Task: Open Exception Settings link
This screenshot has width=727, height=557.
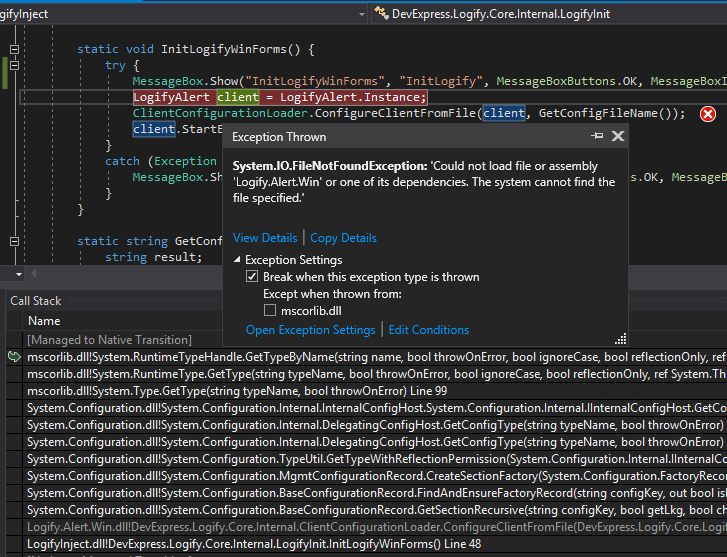Action: [x=310, y=330]
